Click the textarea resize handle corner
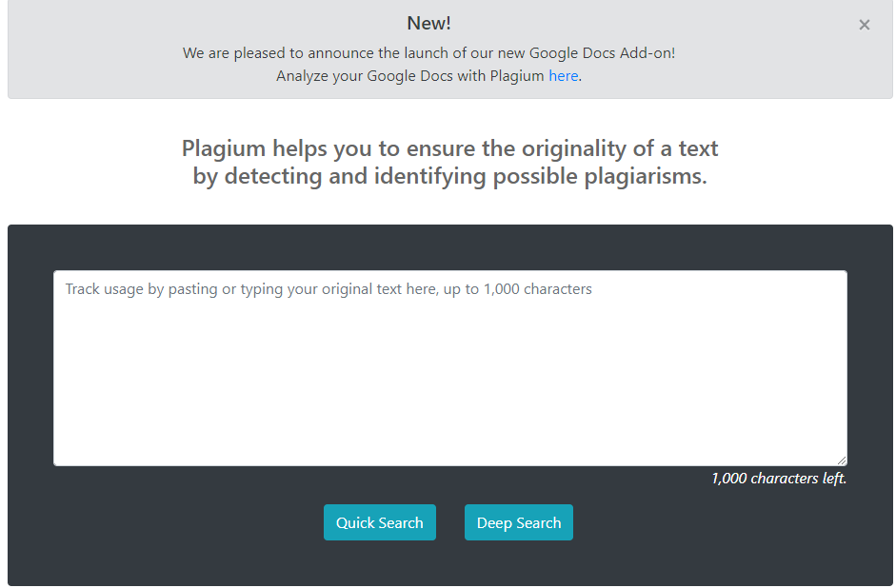The height and width of the screenshot is (588, 896). tap(842, 461)
